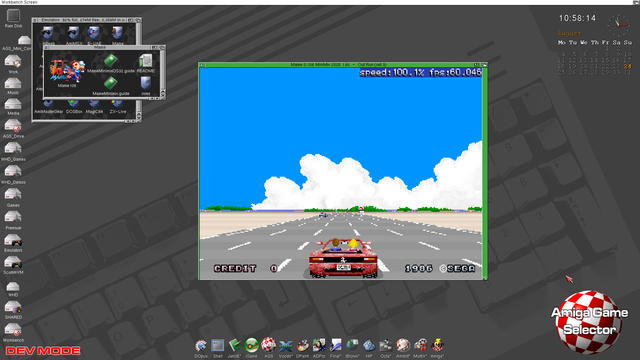Screen dimensions: 640x360
Task: Launch IBrowse from the dock
Action: pyautogui.click(x=352, y=346)
